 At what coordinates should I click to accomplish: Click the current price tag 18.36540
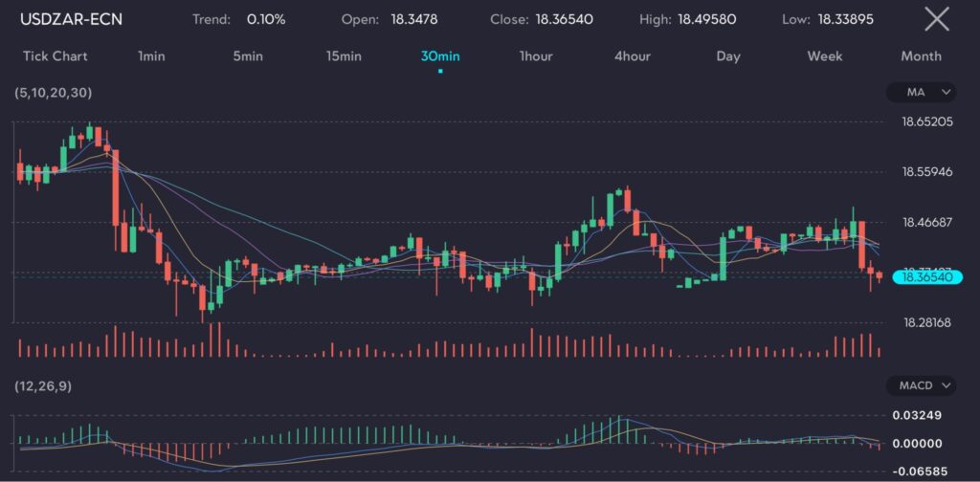(x=927, y=276)
